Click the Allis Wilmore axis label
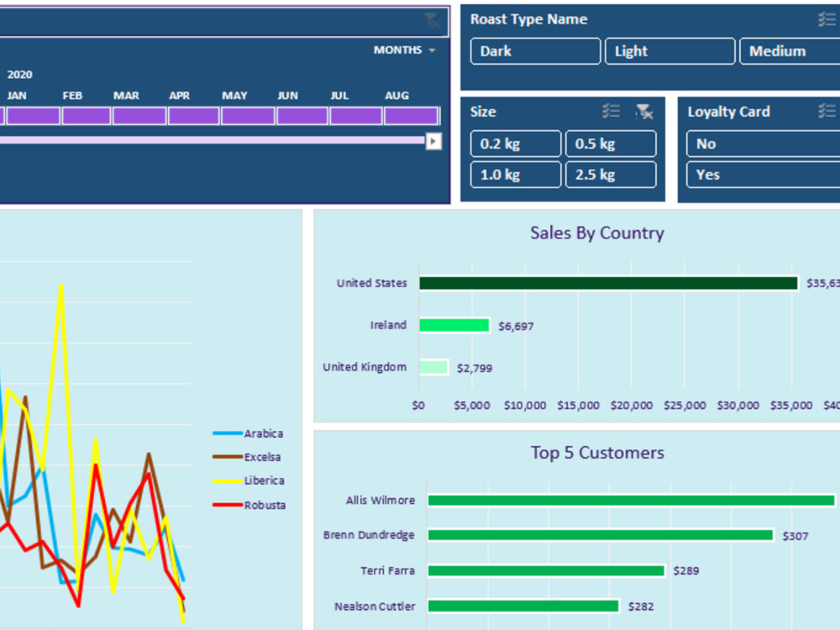 point(381,501)
